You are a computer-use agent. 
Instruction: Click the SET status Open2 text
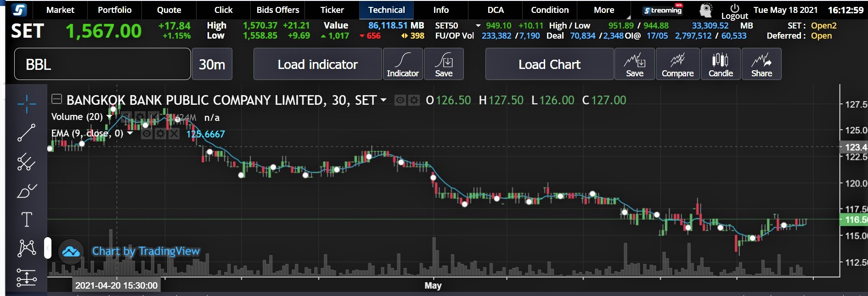pyautogui.click(x=824, y=26)
